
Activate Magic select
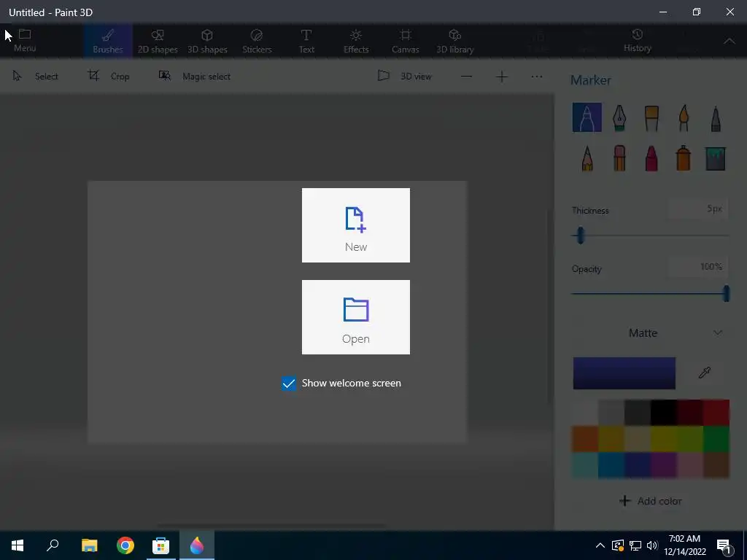195,76
